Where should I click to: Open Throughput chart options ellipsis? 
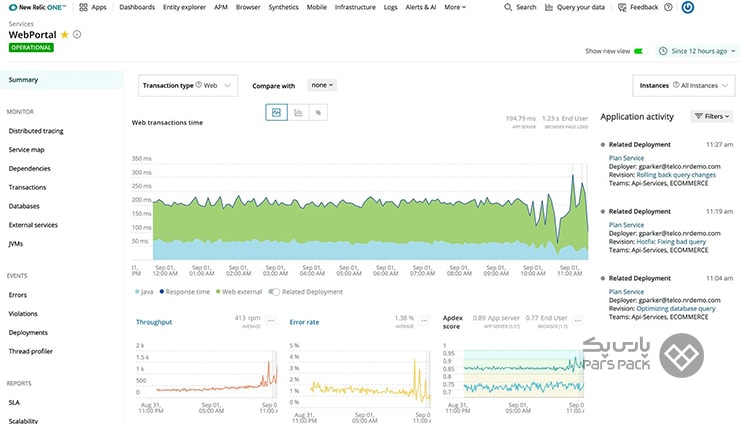(x=271, y=321)
